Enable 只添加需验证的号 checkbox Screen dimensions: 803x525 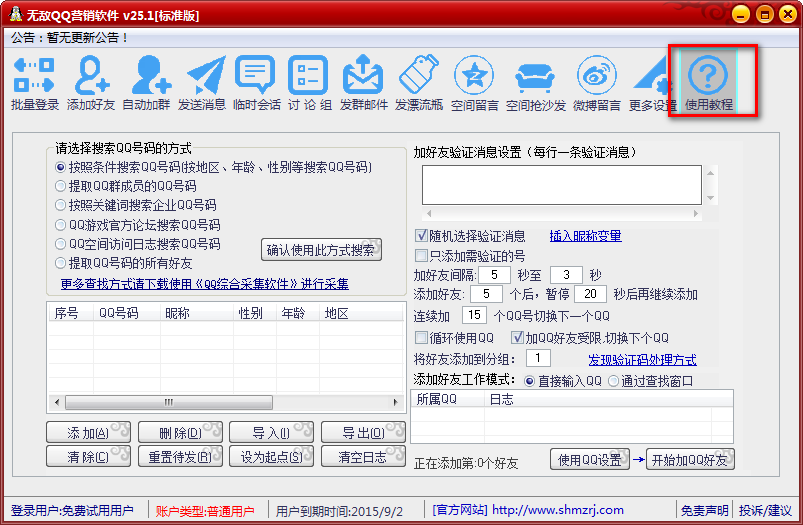point(421,255)
